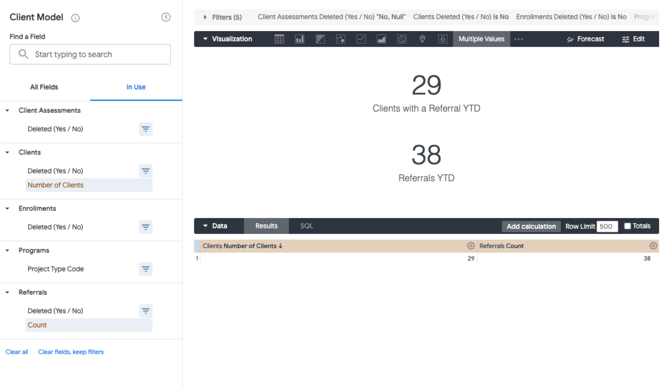Select Number of Clients field

pos(89,185)
